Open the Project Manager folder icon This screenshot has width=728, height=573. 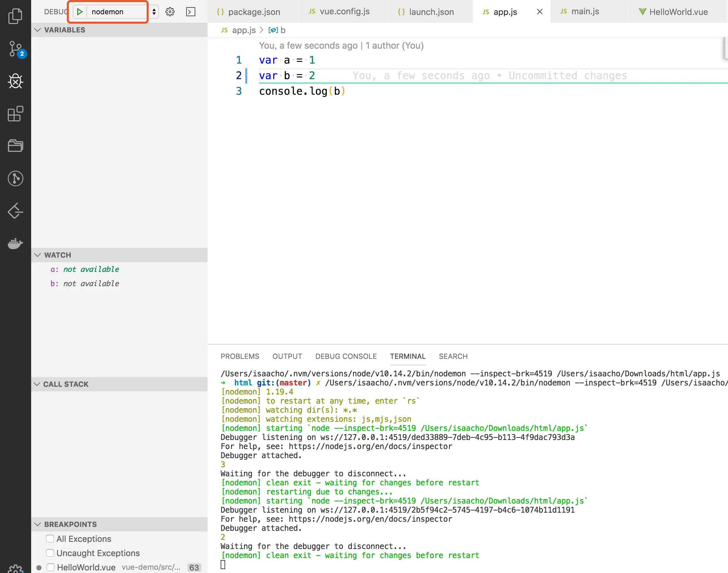pos(16,146)
